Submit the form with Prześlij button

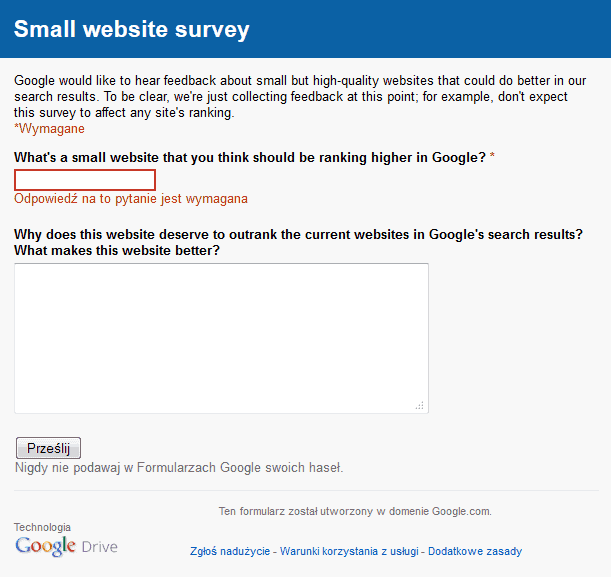coord(48,448)
